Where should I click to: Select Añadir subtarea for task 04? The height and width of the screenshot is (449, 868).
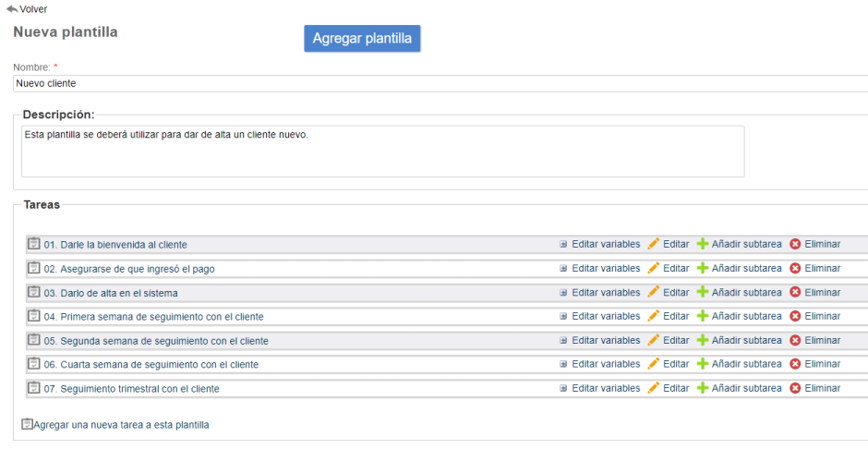point(746,316)
